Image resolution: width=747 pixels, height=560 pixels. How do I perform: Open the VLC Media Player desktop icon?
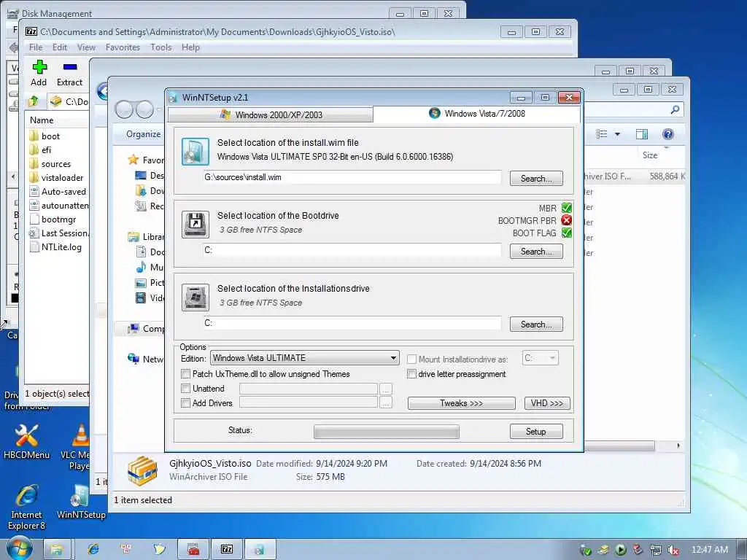(79, 447)
